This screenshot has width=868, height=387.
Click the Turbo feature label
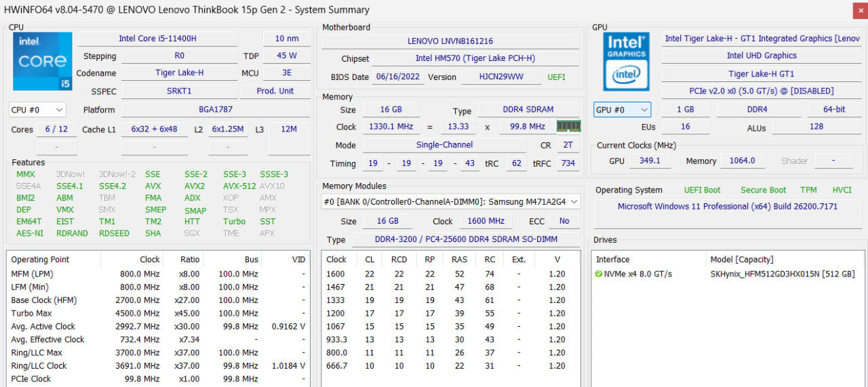tap(234, 221)
